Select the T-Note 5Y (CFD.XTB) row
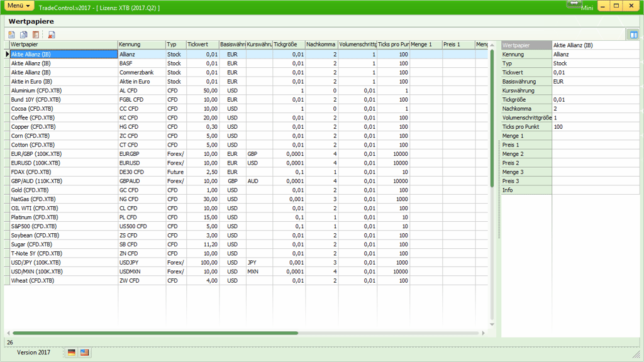Screen dimensions: 644x362 point(246,253)
